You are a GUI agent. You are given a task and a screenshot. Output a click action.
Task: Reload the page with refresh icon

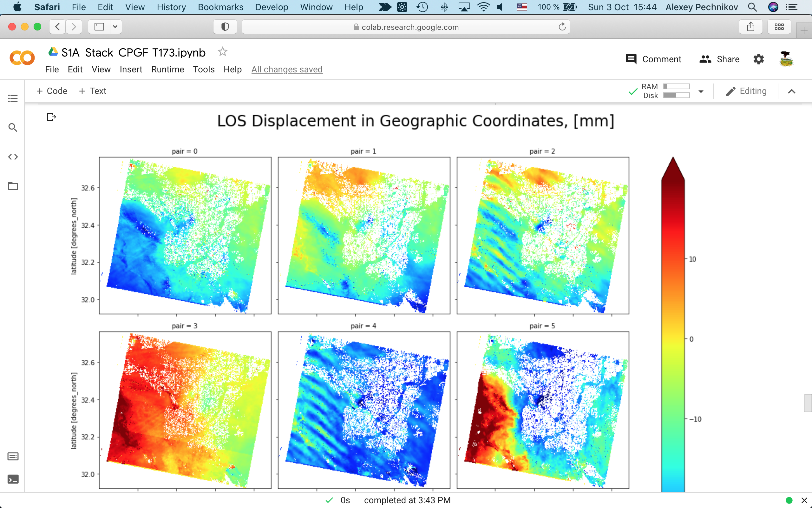coord(562,27)
